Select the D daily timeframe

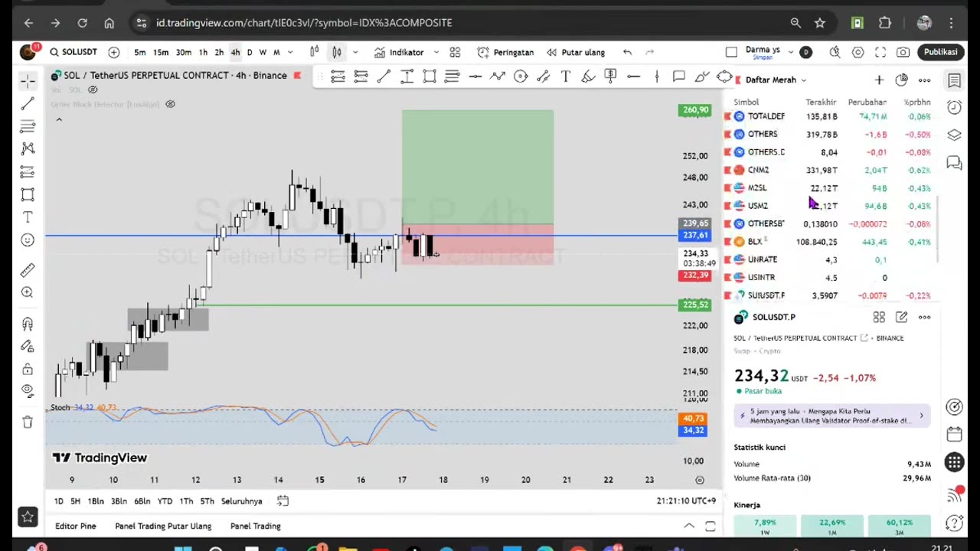pyautogui.click(x=250, y=52)
